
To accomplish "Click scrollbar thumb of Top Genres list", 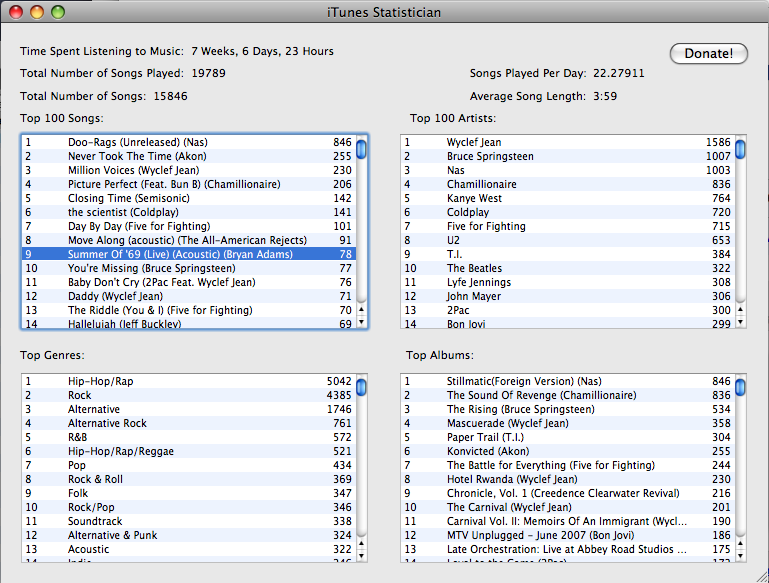I will click(x=361, y=387).
